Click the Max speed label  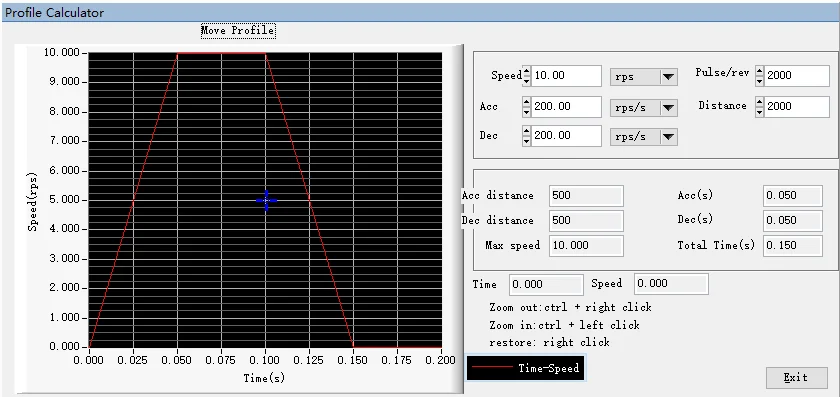[513, 245]
